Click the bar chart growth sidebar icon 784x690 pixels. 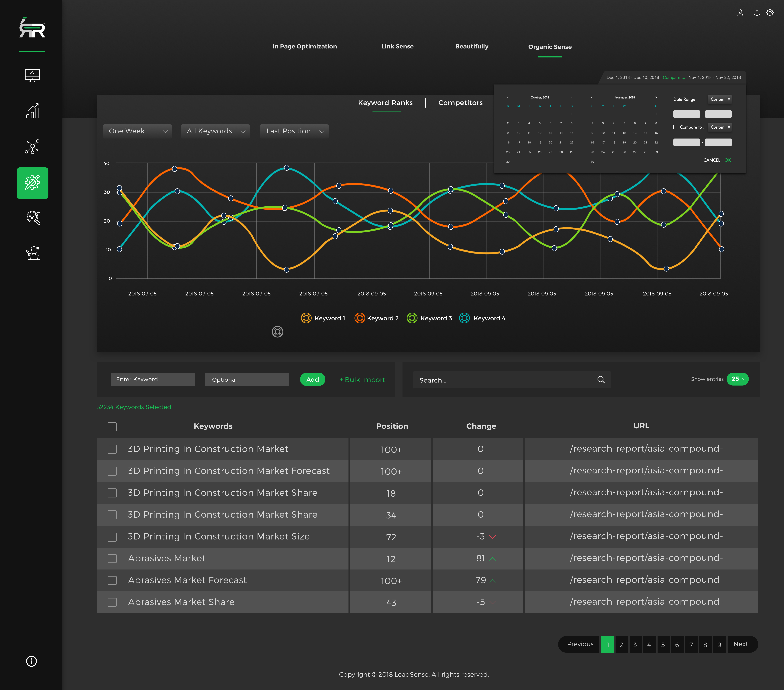pos(32,111)
